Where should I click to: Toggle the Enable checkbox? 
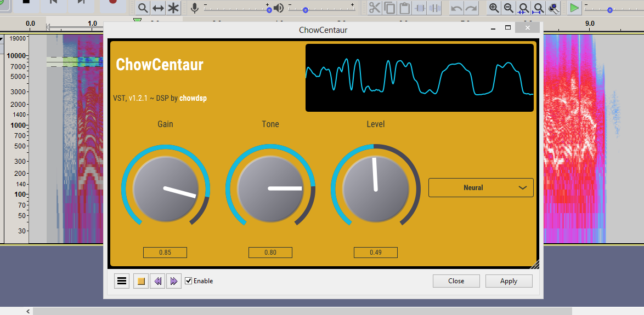(x=189, y=281)
